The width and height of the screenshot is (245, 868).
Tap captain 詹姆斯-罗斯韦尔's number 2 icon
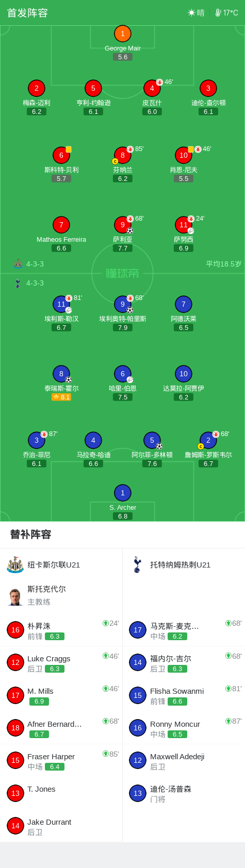click(x=208, y=440)
